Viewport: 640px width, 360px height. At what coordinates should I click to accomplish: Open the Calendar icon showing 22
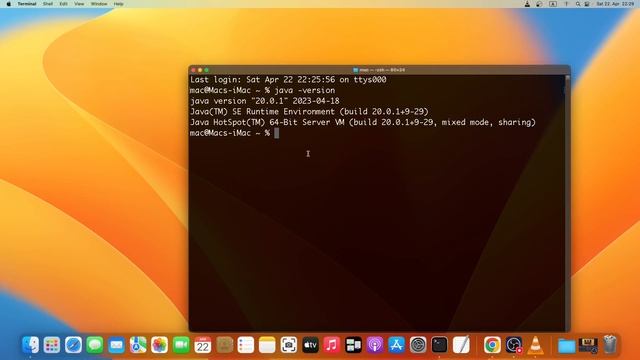point(202,345)
